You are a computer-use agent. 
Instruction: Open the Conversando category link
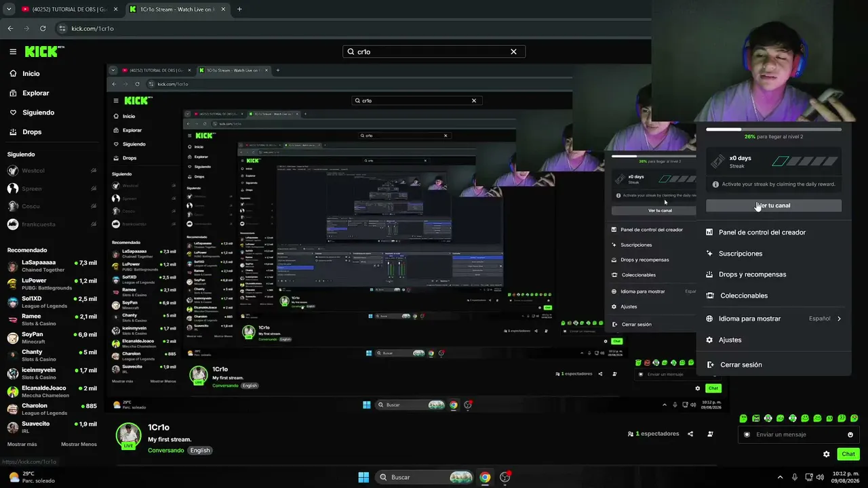coord(166,451)
